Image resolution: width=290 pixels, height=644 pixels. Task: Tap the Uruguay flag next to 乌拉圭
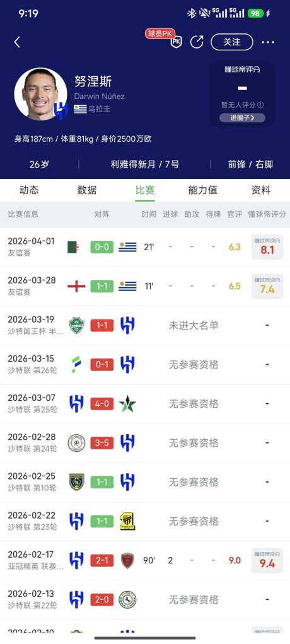(x=80, y=109)
